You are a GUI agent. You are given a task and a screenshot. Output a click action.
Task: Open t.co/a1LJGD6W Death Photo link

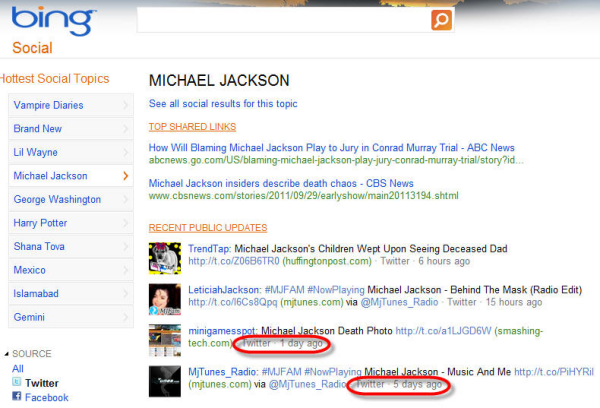coord(443,331)
